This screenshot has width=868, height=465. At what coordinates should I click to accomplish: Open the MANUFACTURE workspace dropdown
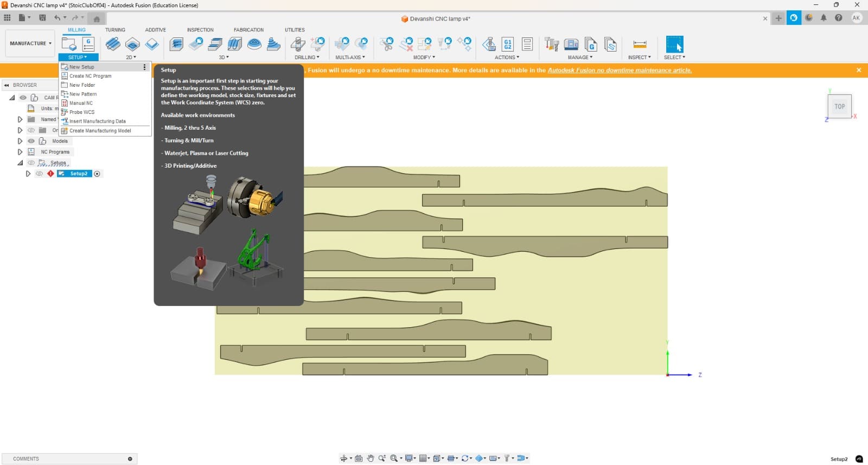coord(30,43)
